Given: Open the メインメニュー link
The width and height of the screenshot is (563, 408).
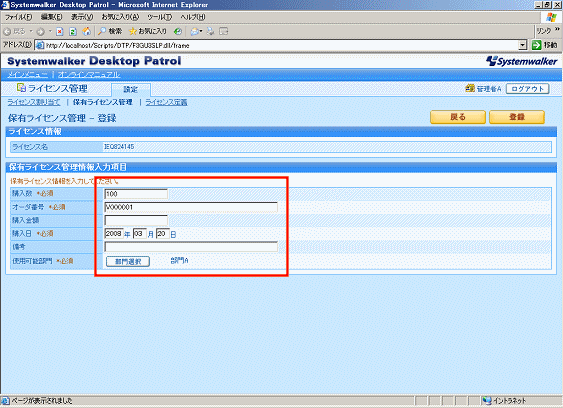Looking at the screenshot, I should tap(27, 75).
